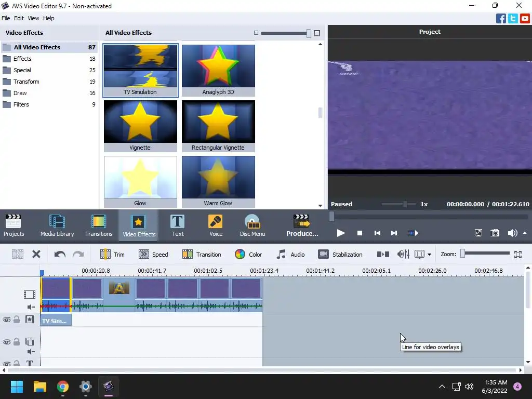The image size is (532, 399).
Task: Open the Speed settings
Action: pos(153,255)
